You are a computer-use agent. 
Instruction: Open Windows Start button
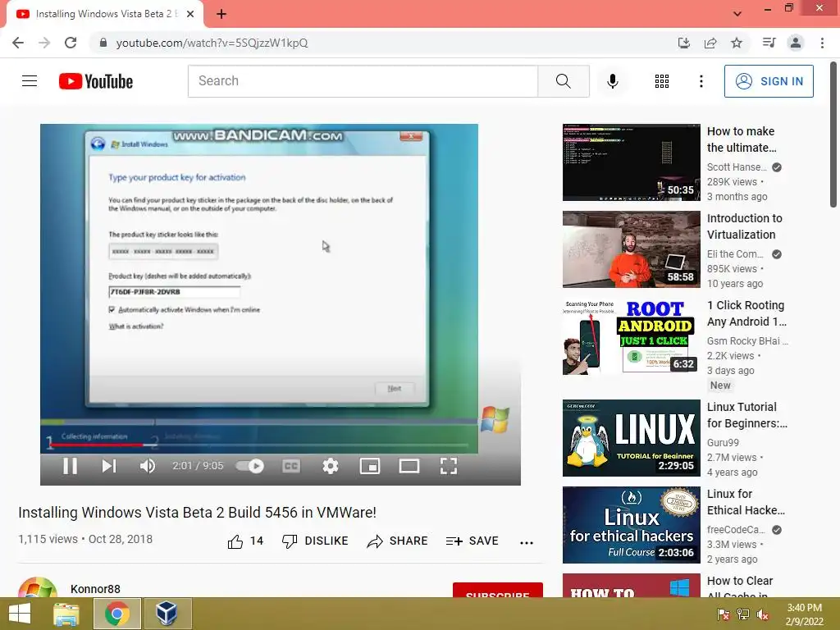click(20, 614)
